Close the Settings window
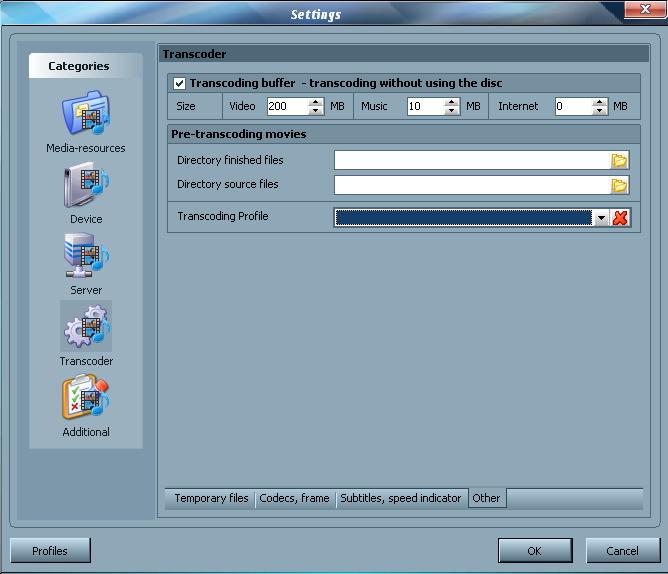This screenshot has height=574, width=668. tap(645, 9)
